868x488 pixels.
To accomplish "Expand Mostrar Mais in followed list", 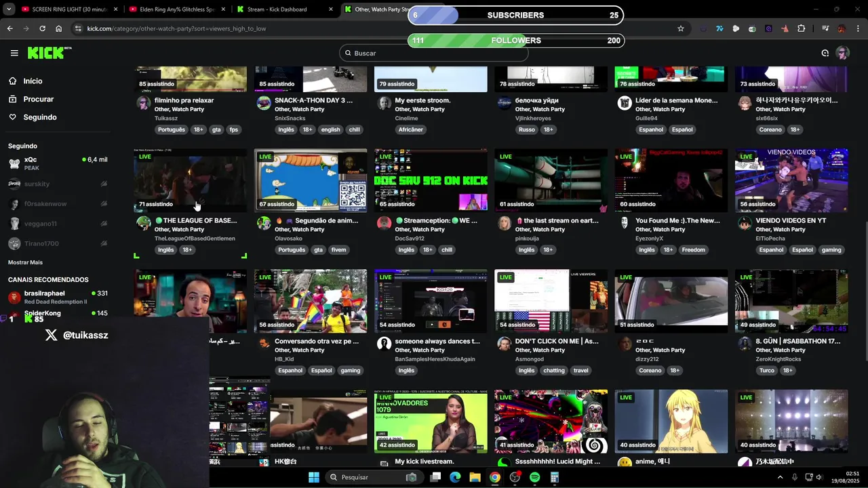I will point(25,262).
